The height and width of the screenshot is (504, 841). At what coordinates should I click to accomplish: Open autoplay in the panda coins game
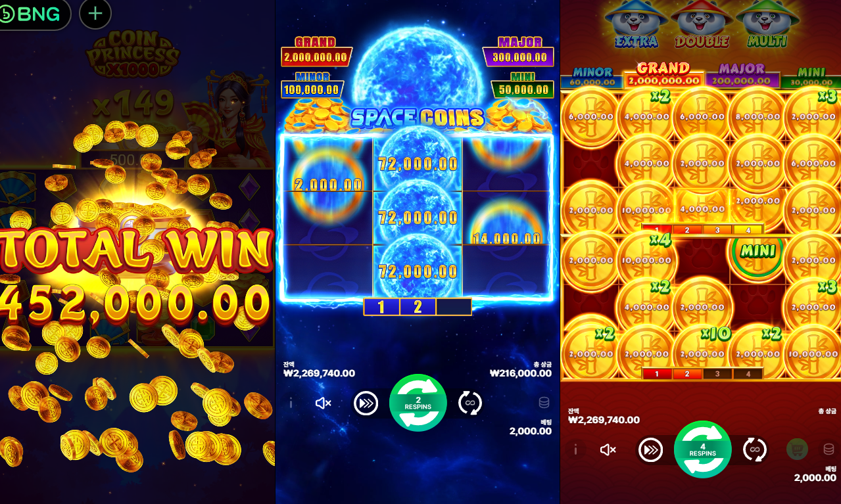(x=755, y=449)
